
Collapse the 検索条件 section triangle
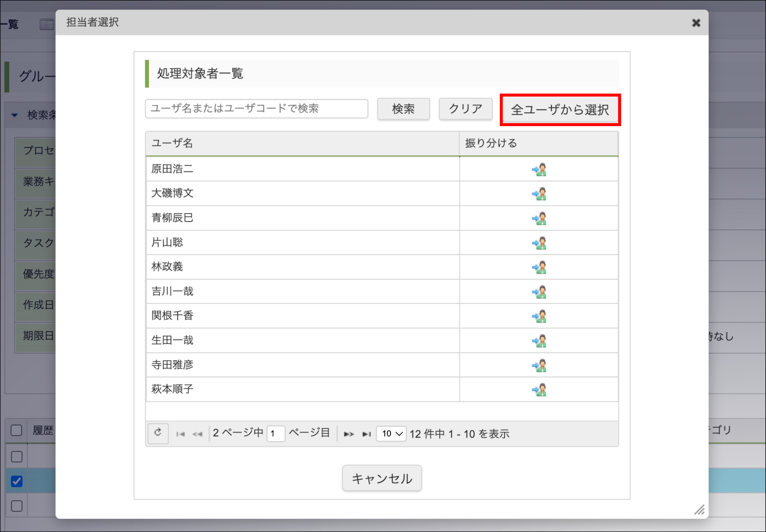(x=14, y=115)
